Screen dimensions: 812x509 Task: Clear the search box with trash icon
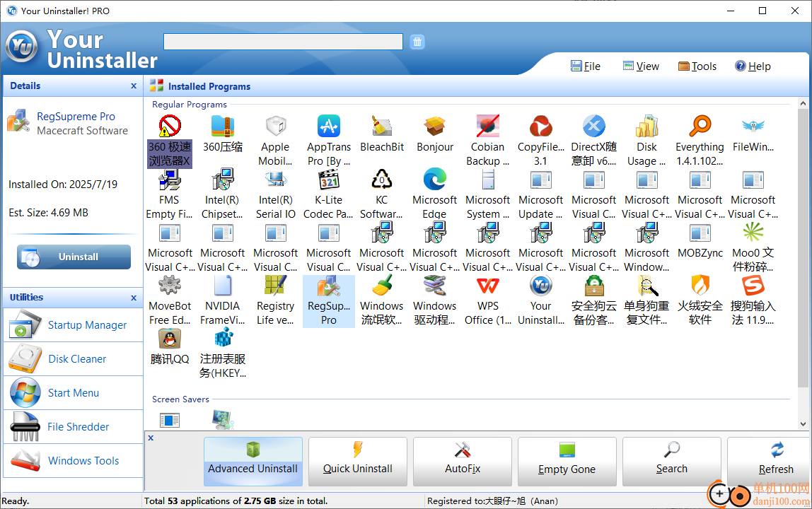coord(417,42)
